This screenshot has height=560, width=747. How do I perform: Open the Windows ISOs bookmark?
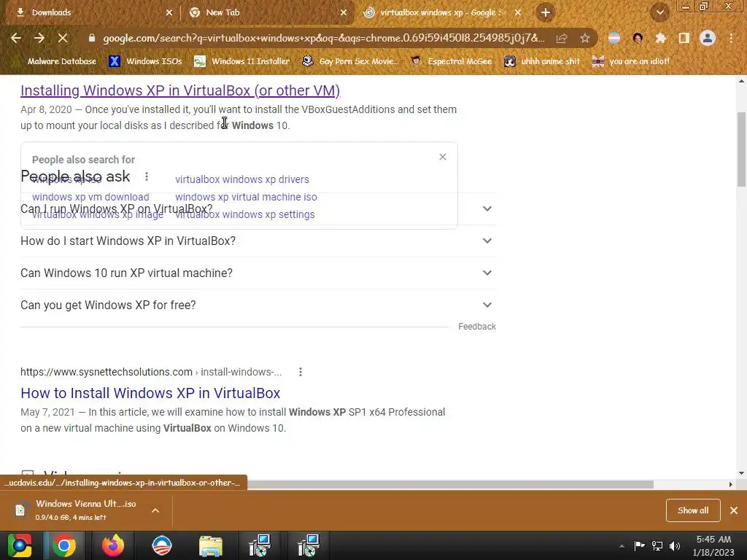145,61
